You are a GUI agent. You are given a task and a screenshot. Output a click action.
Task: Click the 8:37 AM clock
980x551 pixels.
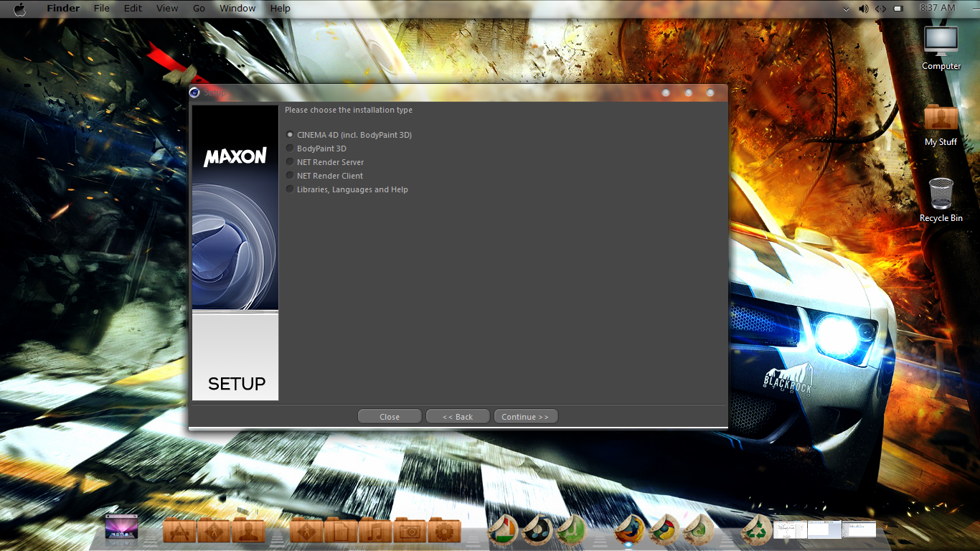[x=938, y=8]
